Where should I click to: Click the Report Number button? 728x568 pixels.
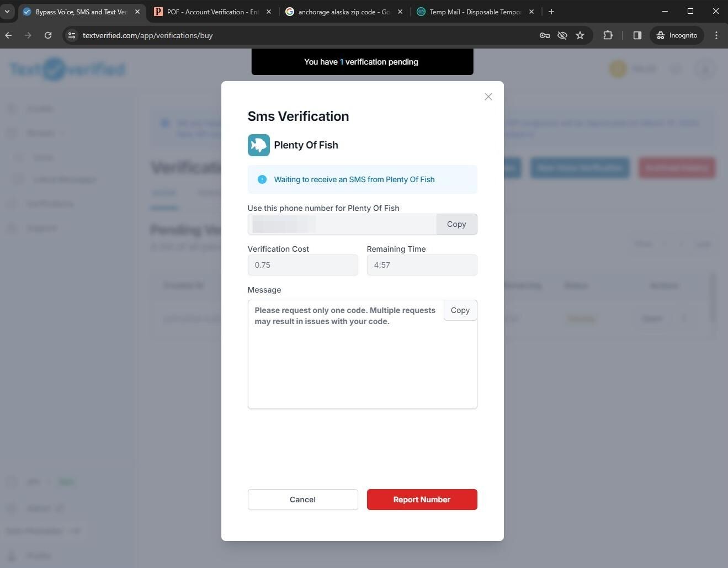click(x=422, y=500)
